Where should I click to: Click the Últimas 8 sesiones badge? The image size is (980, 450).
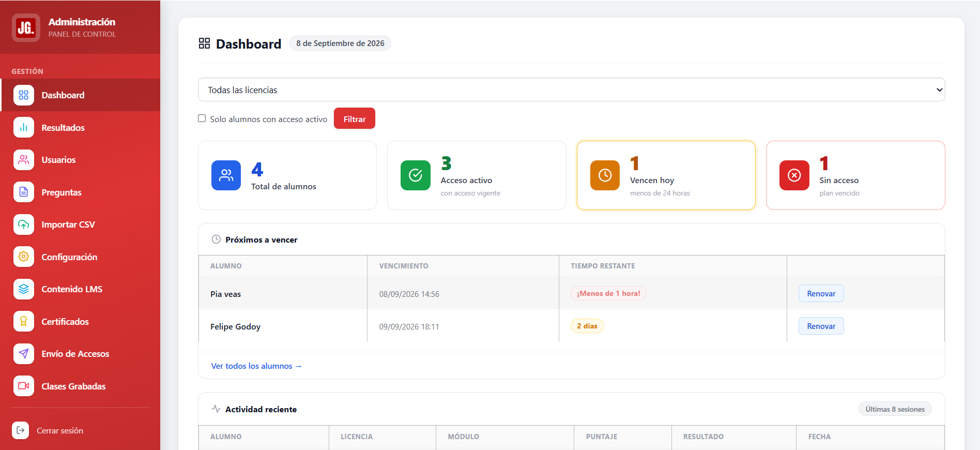pos(895,409)
